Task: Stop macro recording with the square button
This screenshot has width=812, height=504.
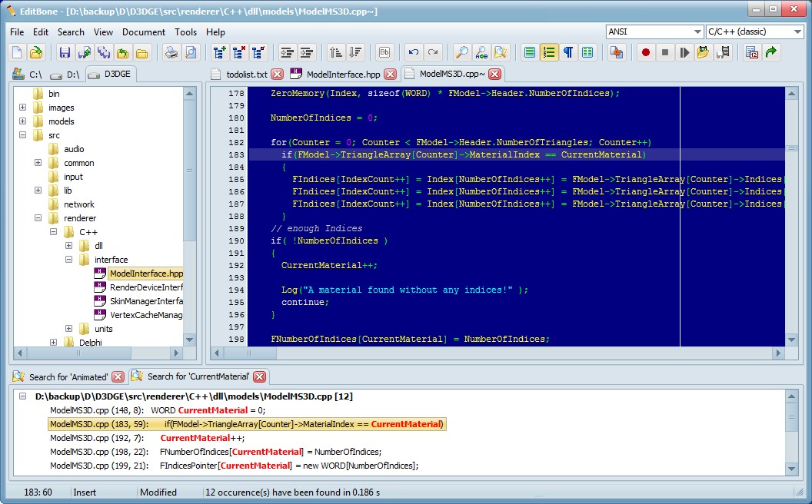Action: pyautogui.click(x=665, y=52)
